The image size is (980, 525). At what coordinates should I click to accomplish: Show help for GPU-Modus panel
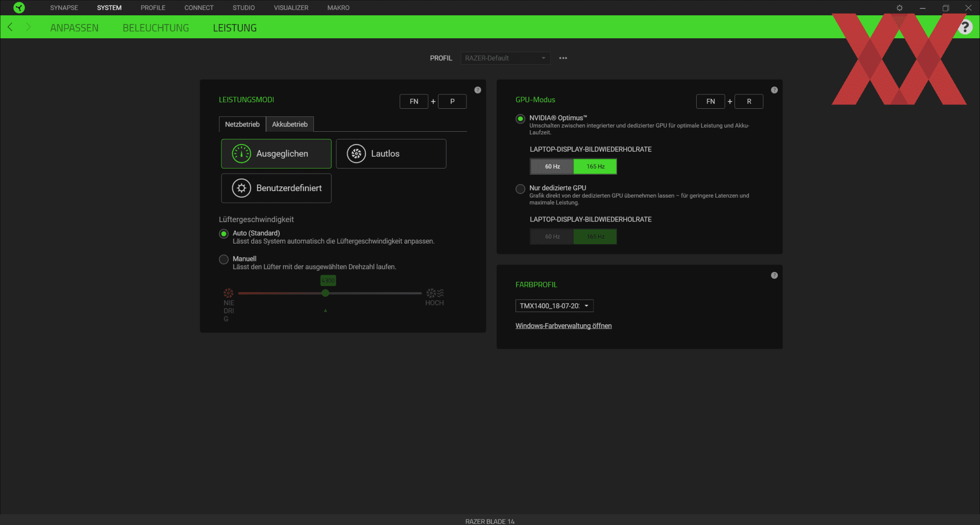774,90
